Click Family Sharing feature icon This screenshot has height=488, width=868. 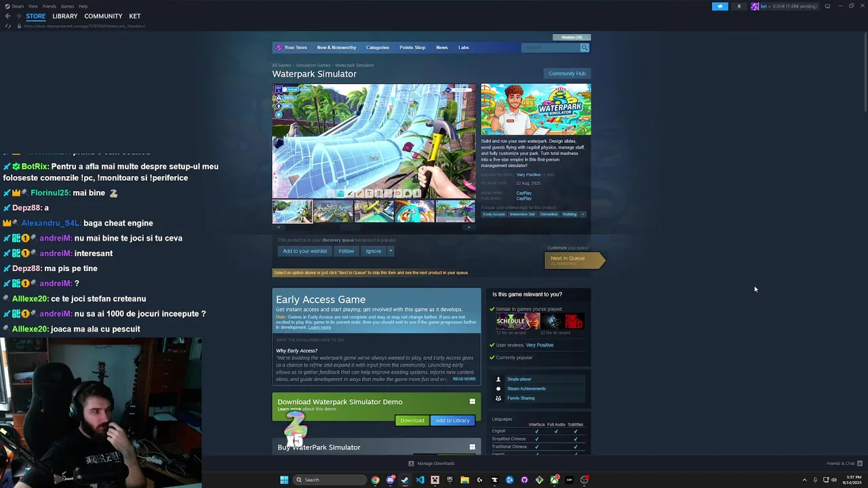coord(498,398)
